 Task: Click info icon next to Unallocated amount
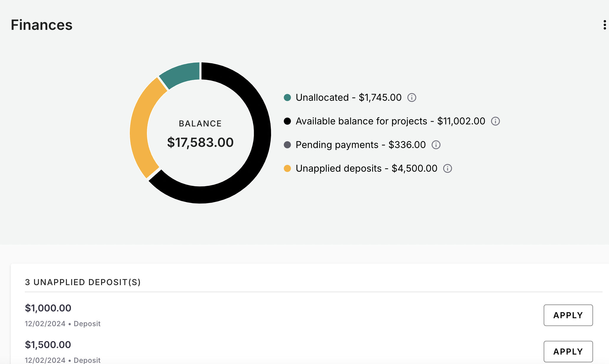coord(412,97)
